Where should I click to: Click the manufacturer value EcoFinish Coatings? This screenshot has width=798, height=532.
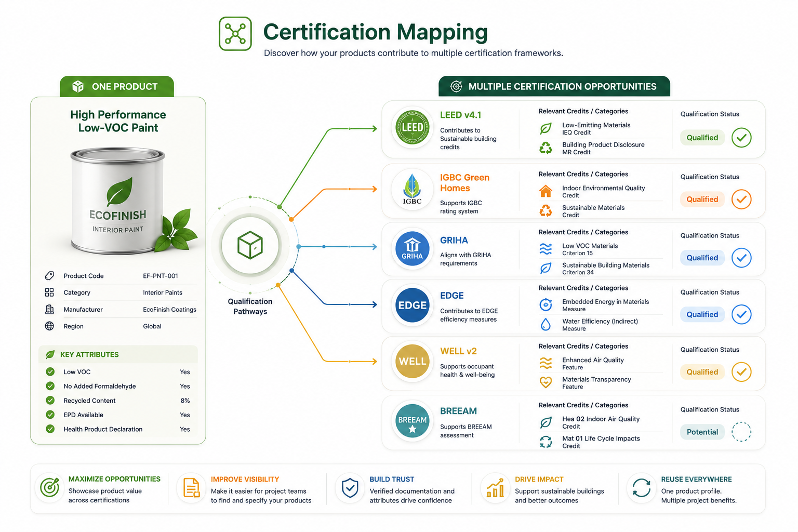170,310
